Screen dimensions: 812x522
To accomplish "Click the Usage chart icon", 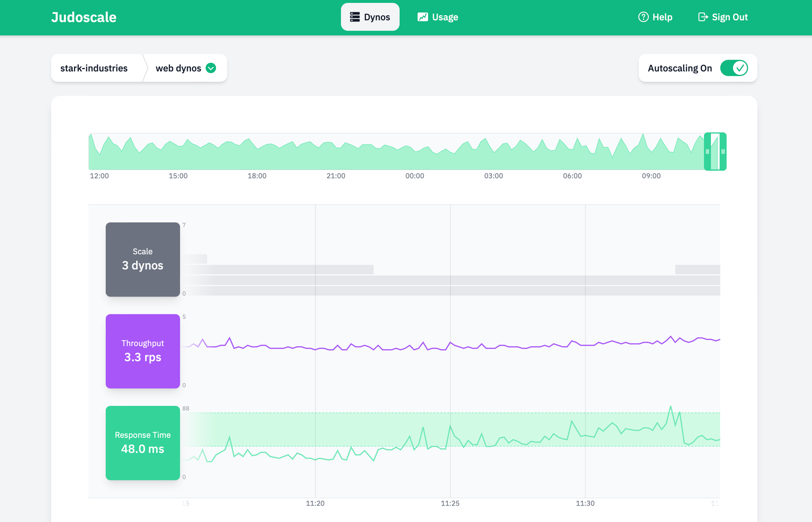I will pyautogui.click(x=422, y=16).
